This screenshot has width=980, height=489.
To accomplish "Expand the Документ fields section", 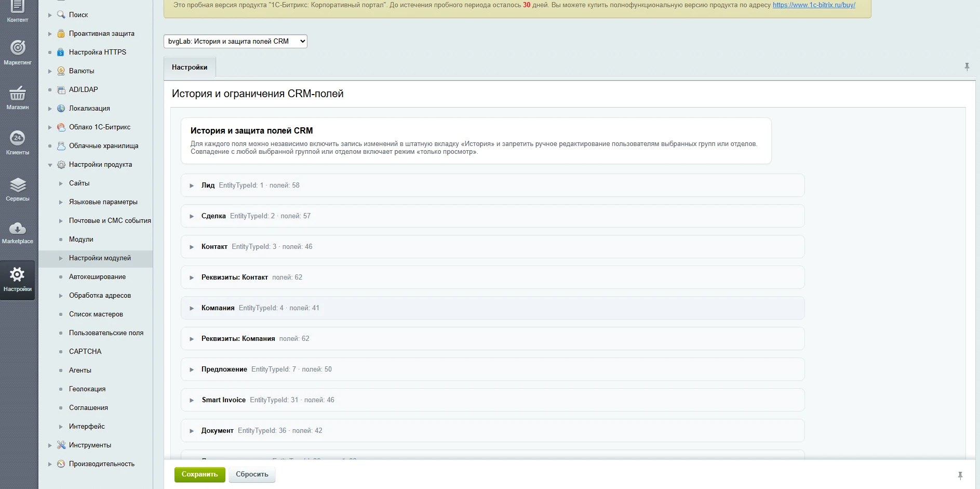I will pyautogui.click(x=492, y=430).
